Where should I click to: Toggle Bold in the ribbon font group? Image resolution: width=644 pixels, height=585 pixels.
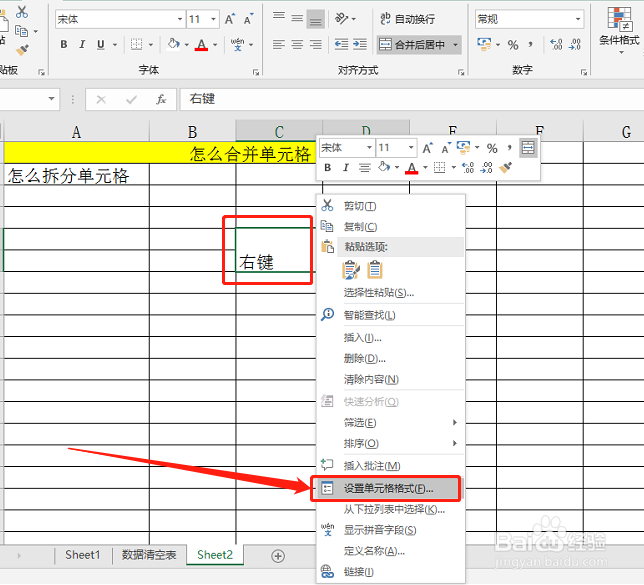click(64, 44)
